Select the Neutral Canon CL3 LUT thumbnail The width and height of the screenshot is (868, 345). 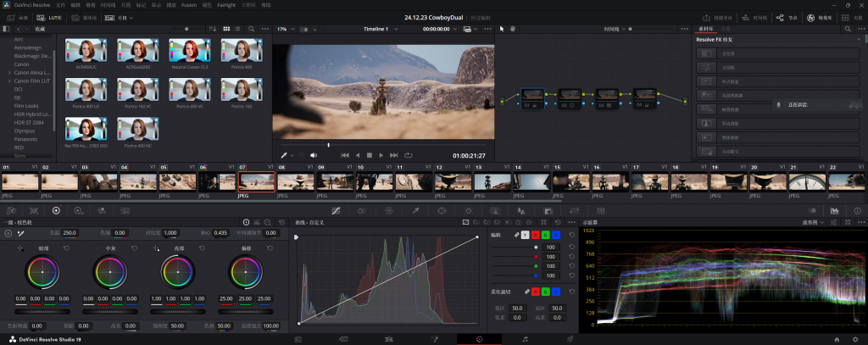click(189, 49)
